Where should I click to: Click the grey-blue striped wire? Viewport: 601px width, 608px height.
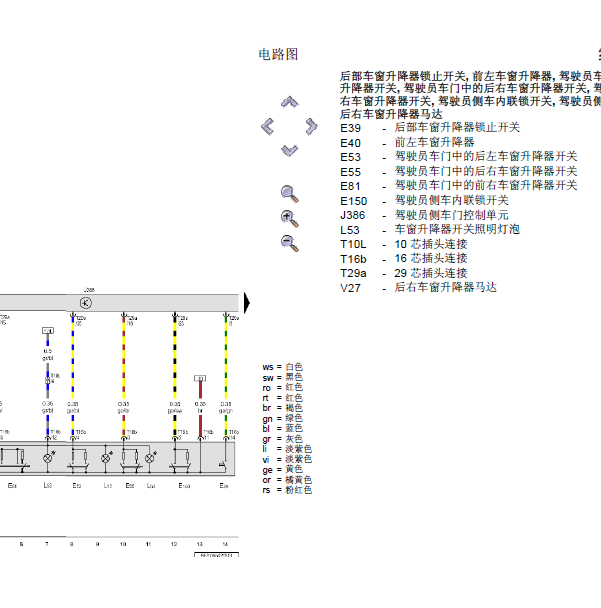pyautogui.click(x=48, y=385)
